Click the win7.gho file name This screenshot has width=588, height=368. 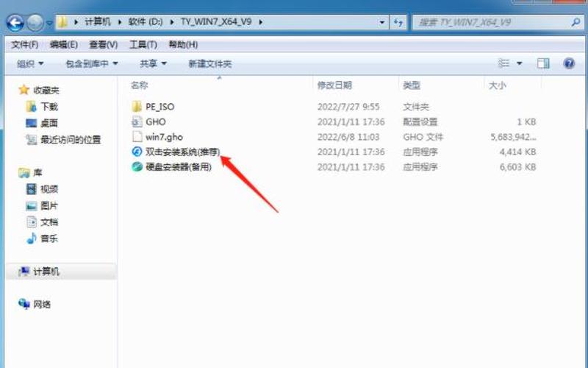click(x=164, y=137)
